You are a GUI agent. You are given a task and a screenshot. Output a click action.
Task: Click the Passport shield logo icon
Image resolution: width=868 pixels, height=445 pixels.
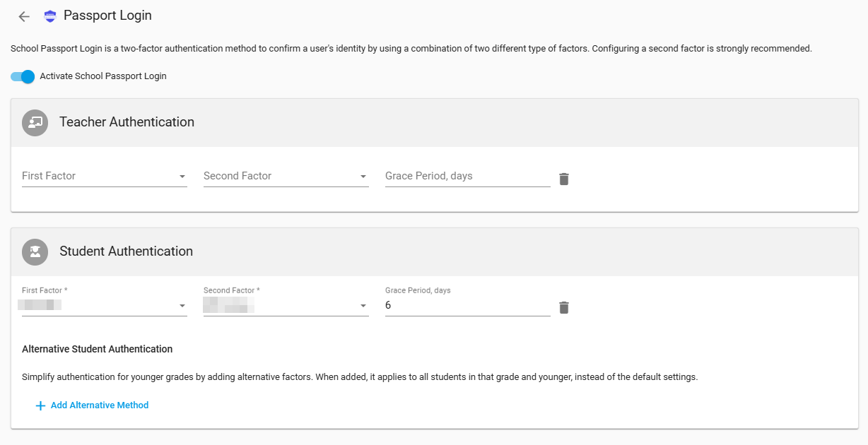49,16
